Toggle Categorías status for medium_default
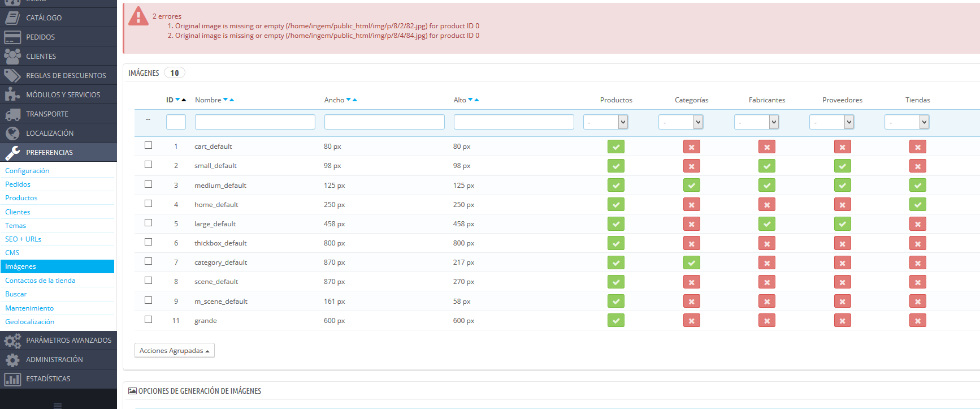 click(691, 185)
